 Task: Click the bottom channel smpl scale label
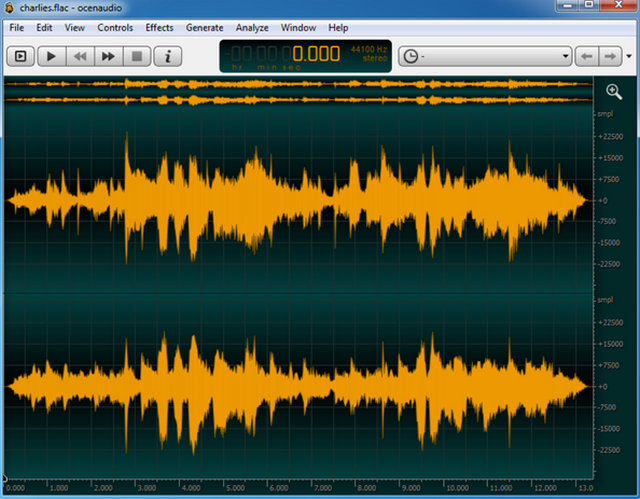[x=605, y=300]
